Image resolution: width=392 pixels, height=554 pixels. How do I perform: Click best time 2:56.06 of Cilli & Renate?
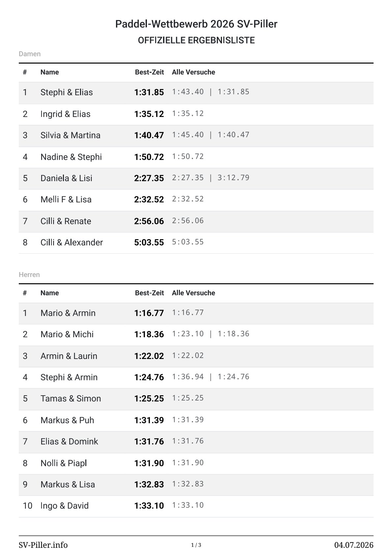point(149,221)
